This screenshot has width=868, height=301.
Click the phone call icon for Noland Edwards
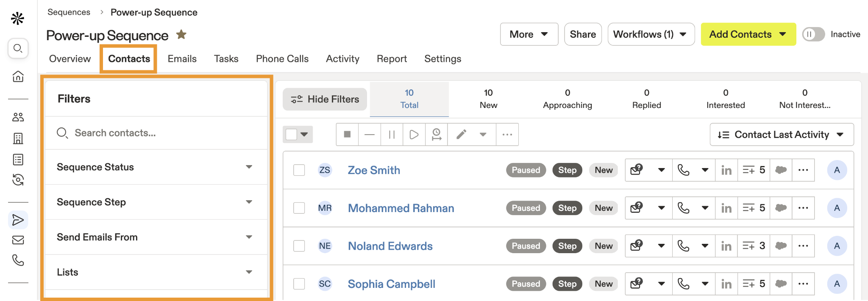[683, 246]
